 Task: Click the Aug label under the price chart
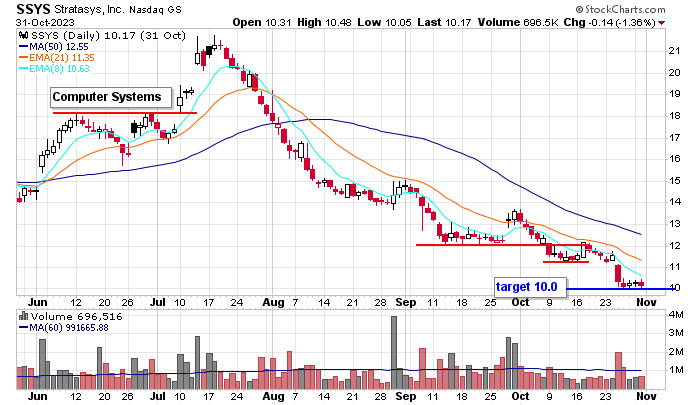click(273, 302)
